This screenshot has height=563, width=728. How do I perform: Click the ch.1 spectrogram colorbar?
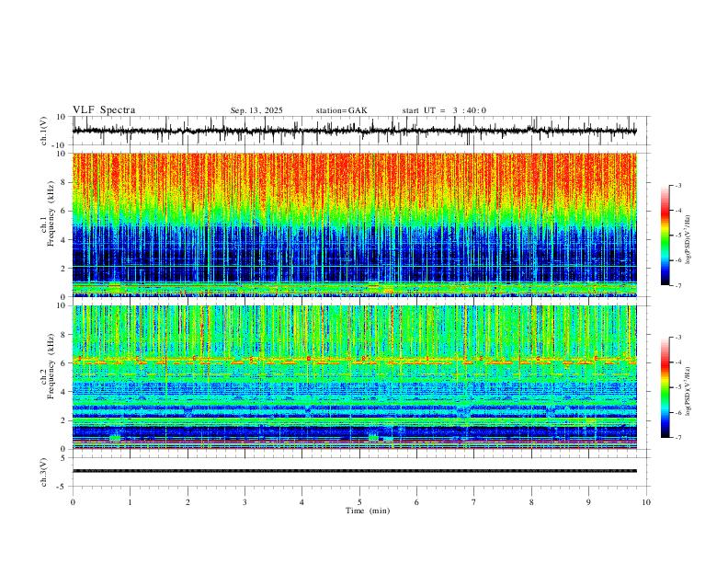pos(665,236)
